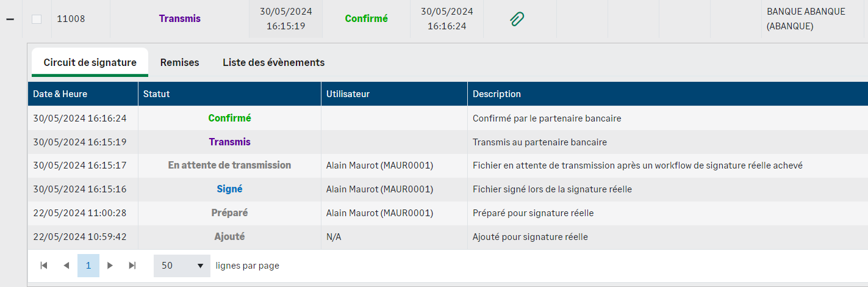Click the Statut column header

coord(156,94)
